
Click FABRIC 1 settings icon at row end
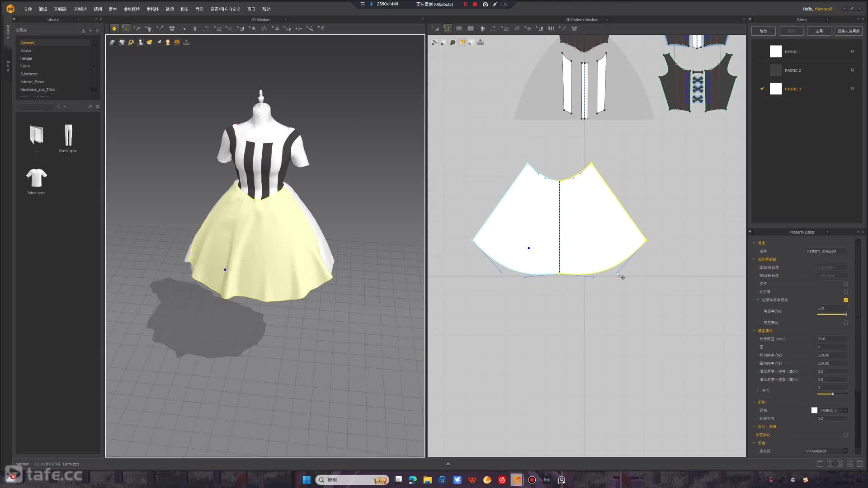coord(852,52)
